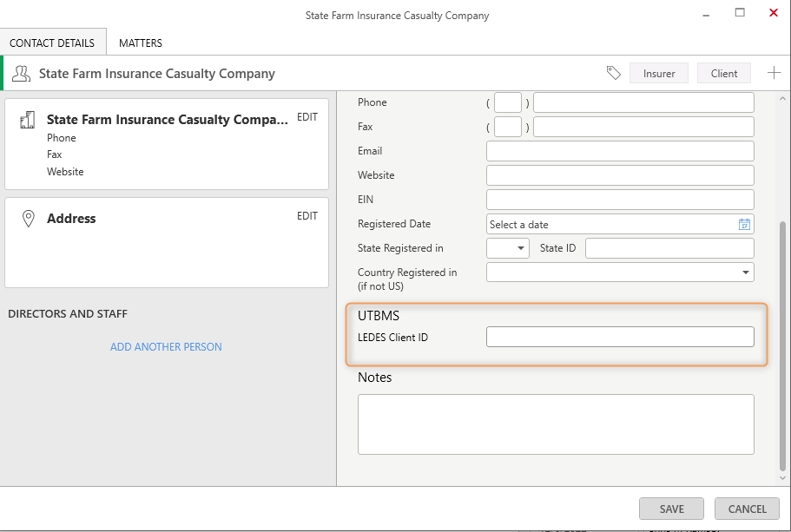This screenshot has width=791, height=532.
Task: Click the people icon in the header
Action: point(21,74)
